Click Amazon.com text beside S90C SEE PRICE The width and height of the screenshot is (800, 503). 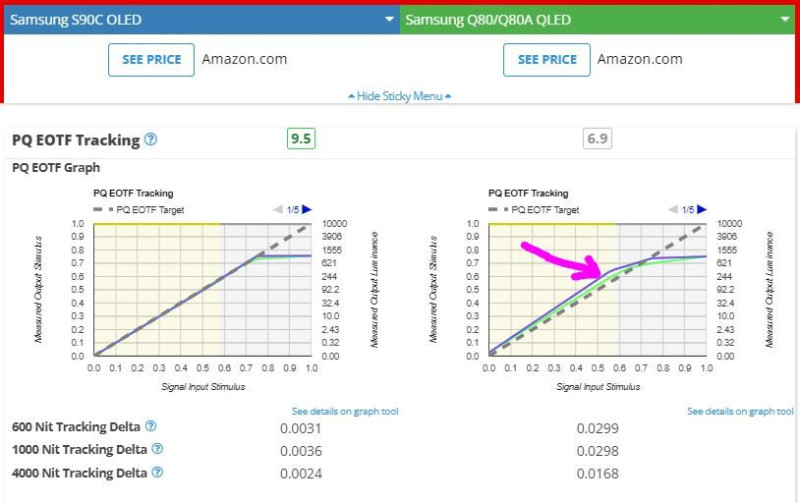pyautogui.click(x=244, y=59)
